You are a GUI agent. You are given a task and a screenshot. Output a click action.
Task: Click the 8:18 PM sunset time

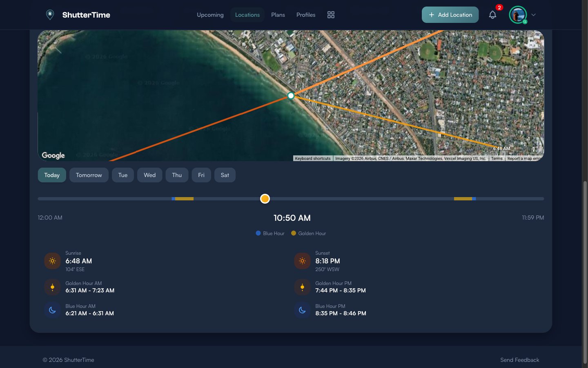coord(327,261)
